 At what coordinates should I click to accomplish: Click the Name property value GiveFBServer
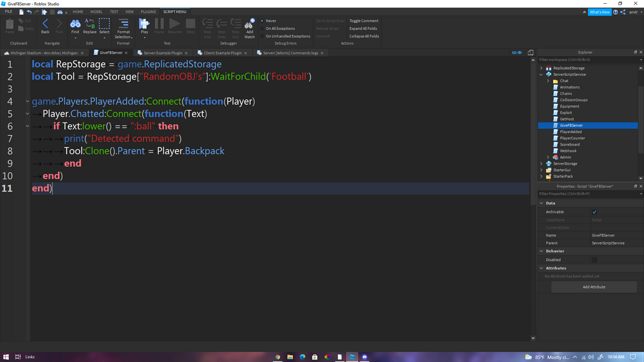[603, 235]
